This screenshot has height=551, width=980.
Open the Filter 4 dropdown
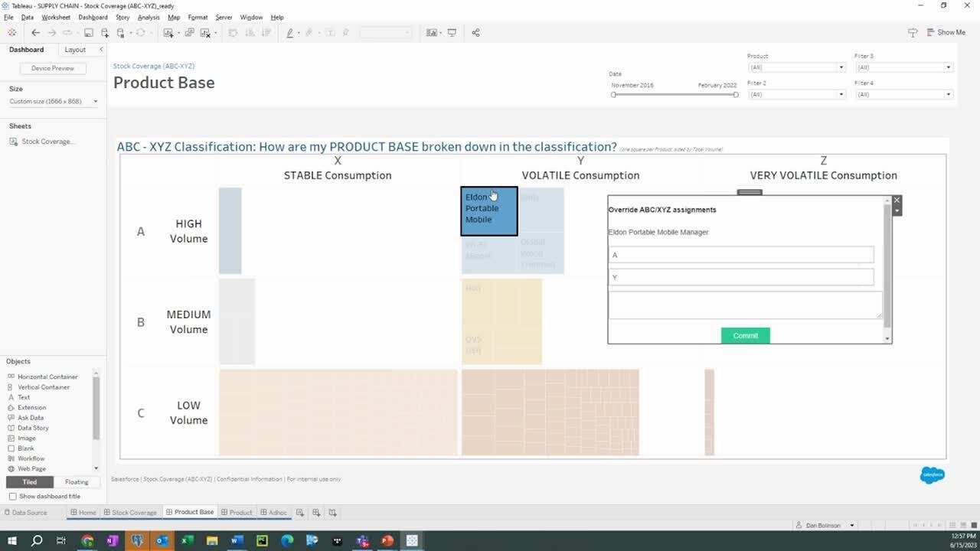903,94
